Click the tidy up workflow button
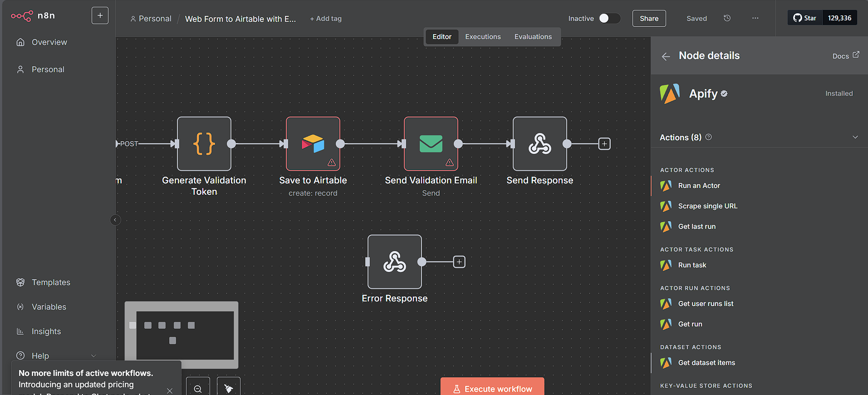 (x=229, y=389)
